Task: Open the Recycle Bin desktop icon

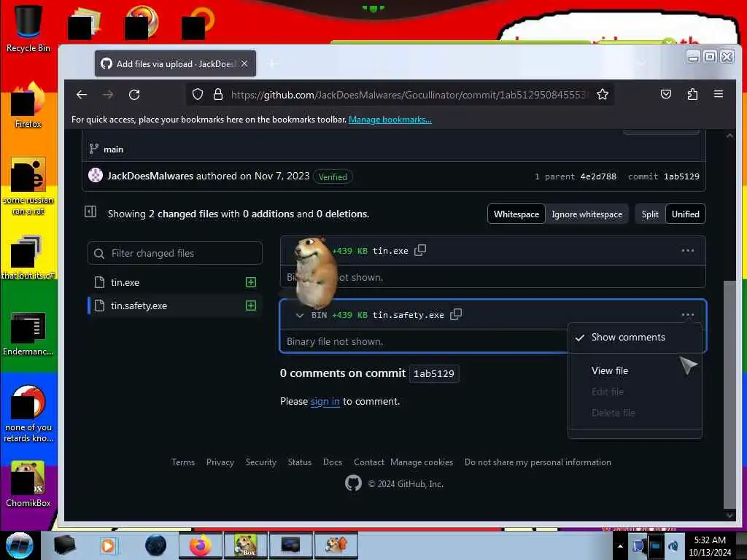Action: (x=28, y=28)
